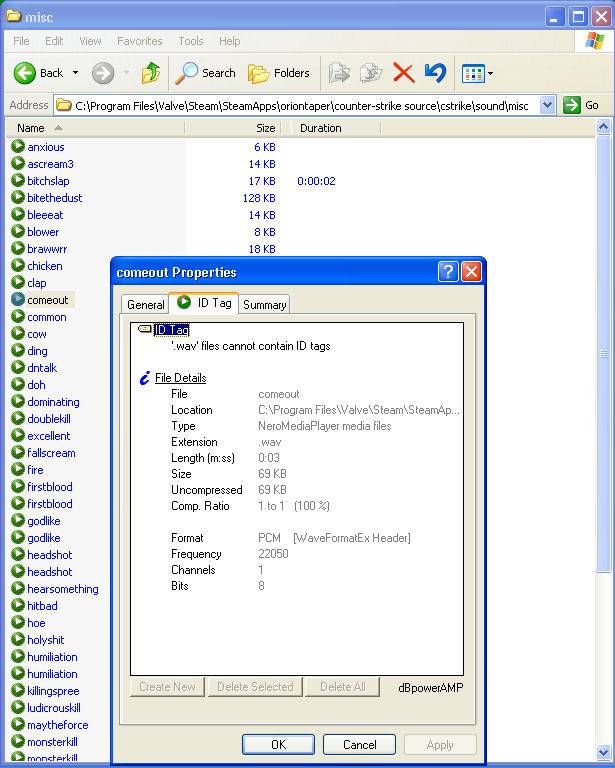Click the Help question mark button
615x768 pixels.
[x=448, y=272]
